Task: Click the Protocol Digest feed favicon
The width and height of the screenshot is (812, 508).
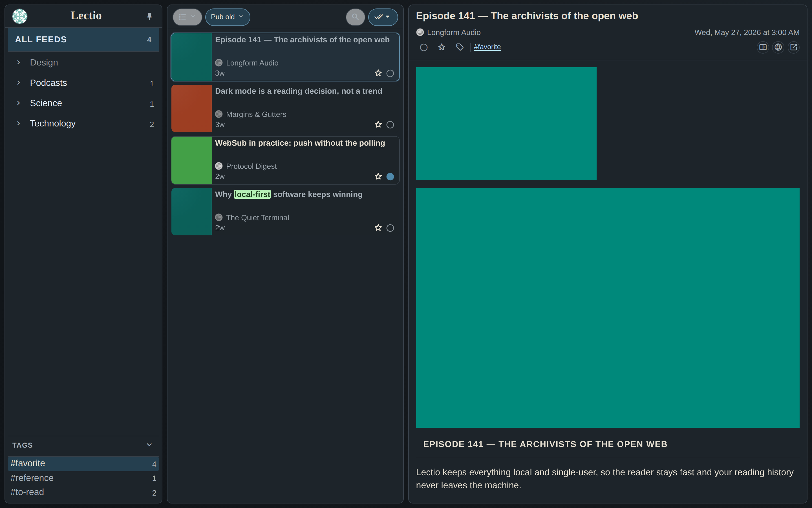Action: (219, 166)
